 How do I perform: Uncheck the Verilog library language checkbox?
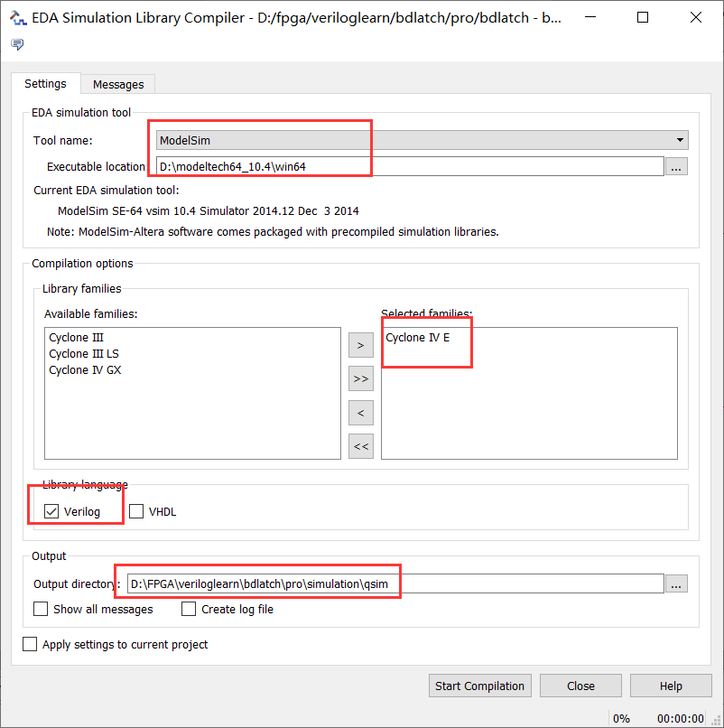[51, 511]
